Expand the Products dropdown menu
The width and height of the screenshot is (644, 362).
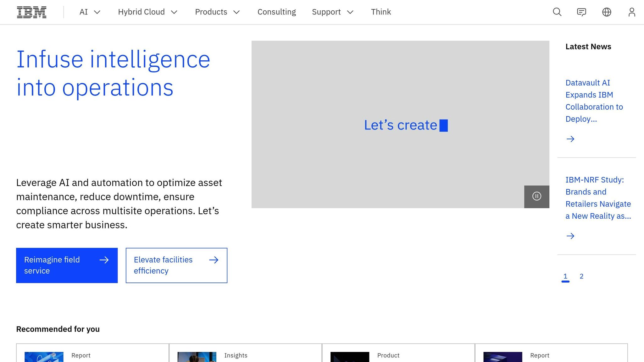coord(217,12)
